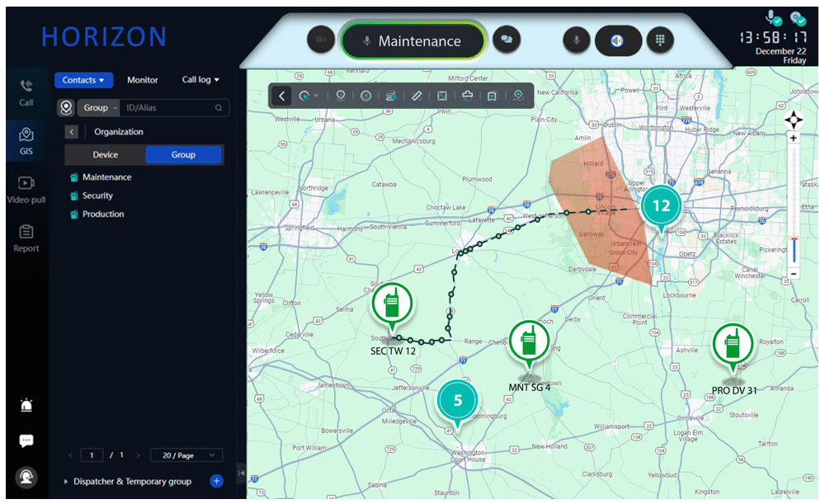Open the dial pad keypad icon
825x504 pixels.
[660, 40]
